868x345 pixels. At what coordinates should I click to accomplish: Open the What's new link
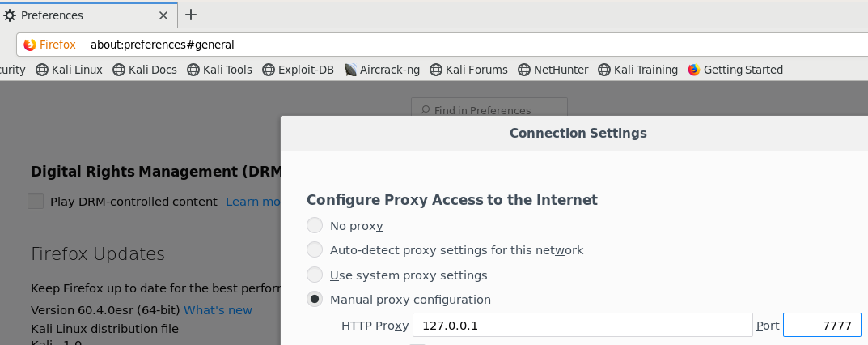218,310
